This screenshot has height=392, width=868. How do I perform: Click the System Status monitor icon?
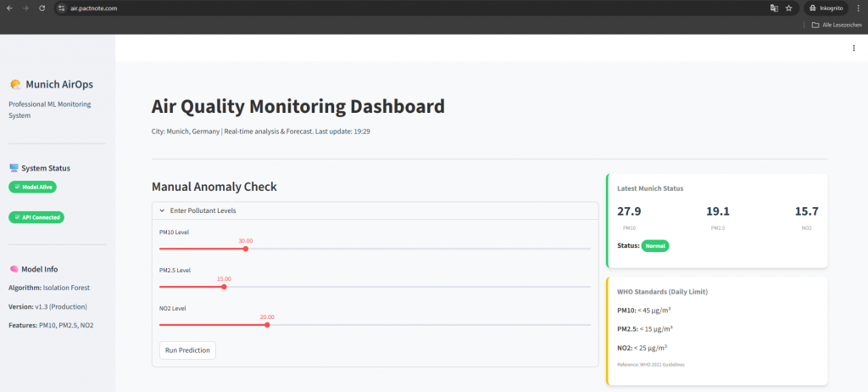(14, 168)
